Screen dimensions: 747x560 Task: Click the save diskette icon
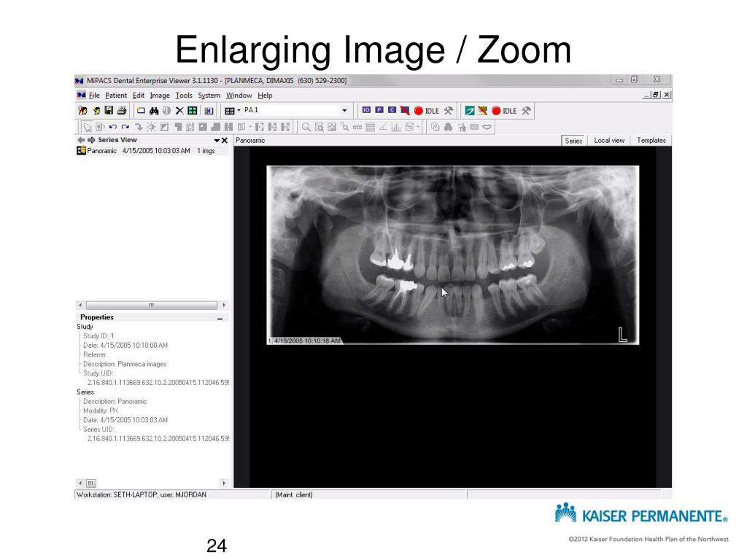click(109, 110)
